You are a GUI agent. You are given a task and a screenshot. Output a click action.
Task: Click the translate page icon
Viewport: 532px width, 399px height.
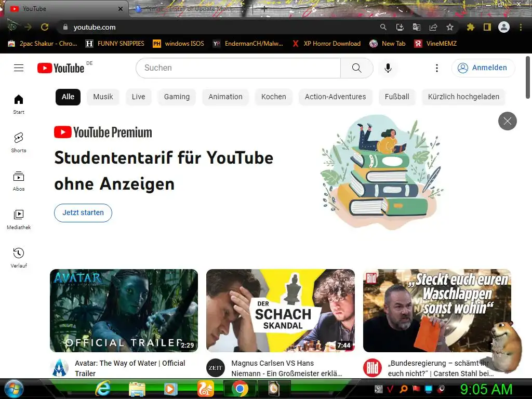tap(416, 27)
